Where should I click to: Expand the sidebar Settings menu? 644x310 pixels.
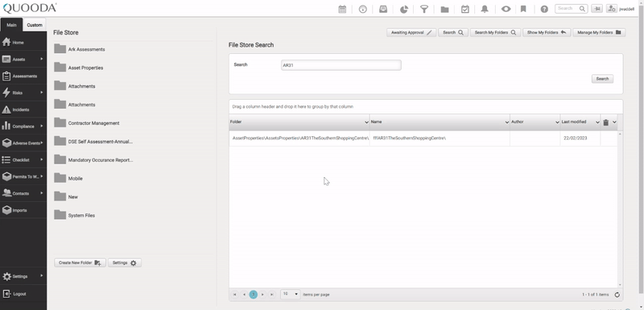pos(23,277)
